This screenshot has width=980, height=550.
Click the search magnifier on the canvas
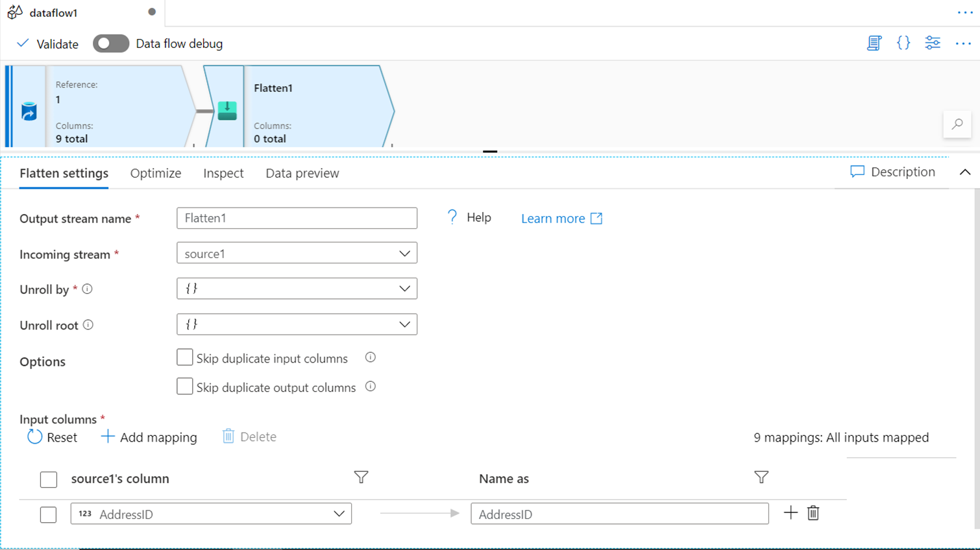pos(957,124)
